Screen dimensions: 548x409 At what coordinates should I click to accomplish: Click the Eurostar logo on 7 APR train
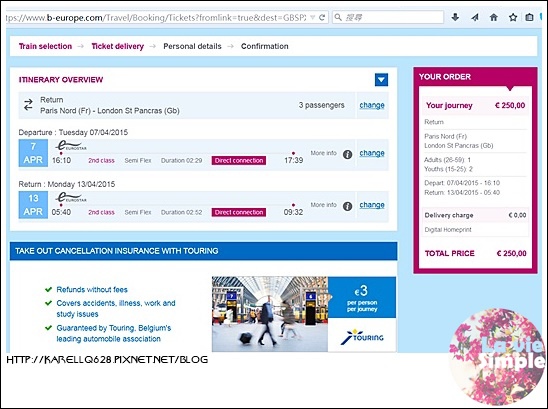tap(71, 145)
